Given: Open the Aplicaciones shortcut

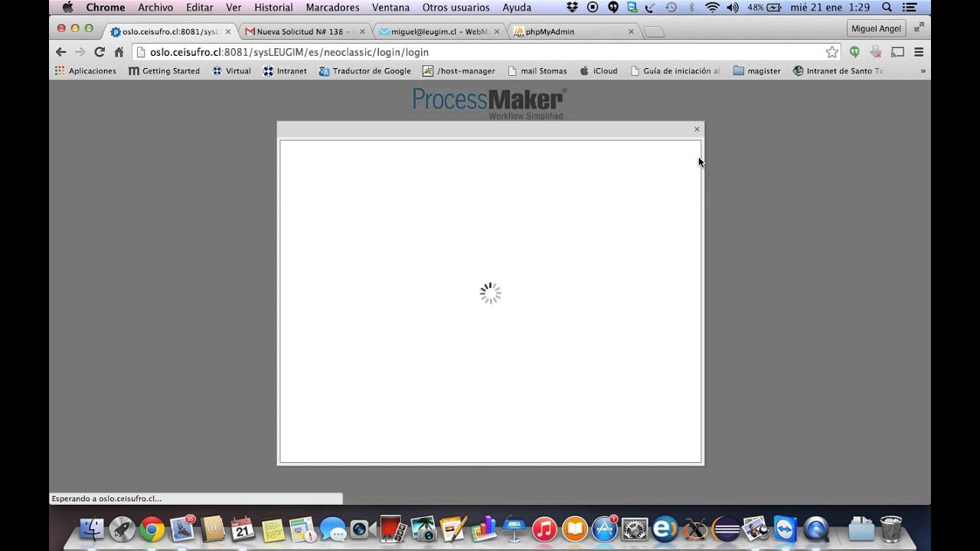Looking at the screenshot, I should click(86, 70).
